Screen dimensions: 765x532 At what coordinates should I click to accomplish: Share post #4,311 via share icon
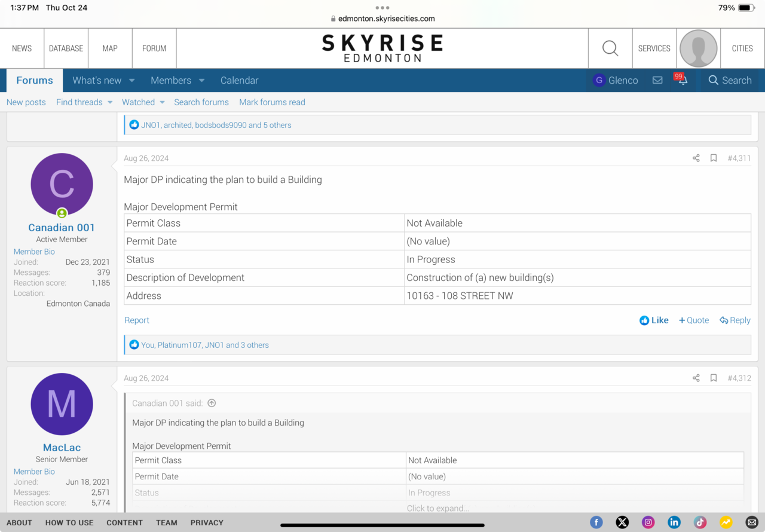point(696,158)
